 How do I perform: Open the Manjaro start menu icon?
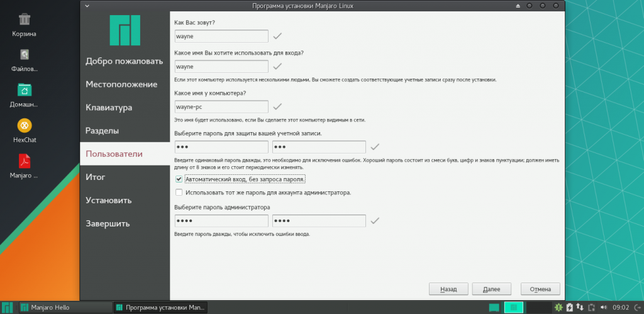[x=8, y=308]
